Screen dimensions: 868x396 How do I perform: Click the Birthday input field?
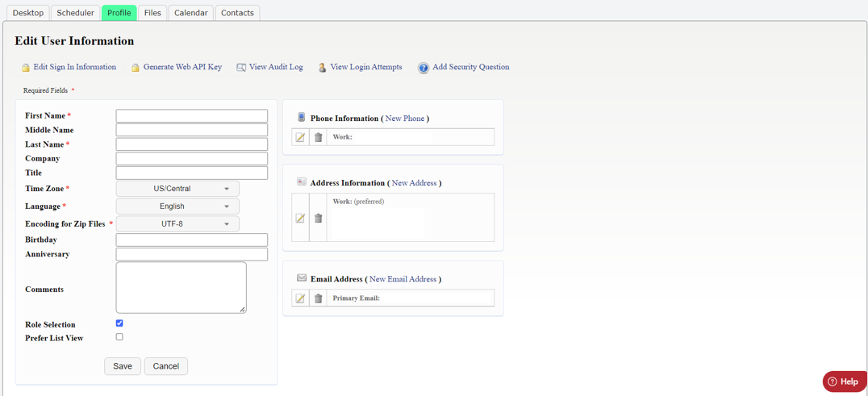(x=191, y=240)
